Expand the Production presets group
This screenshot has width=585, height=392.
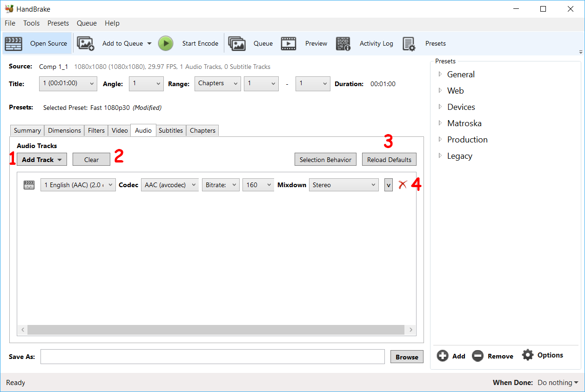(x=440, y=140)
